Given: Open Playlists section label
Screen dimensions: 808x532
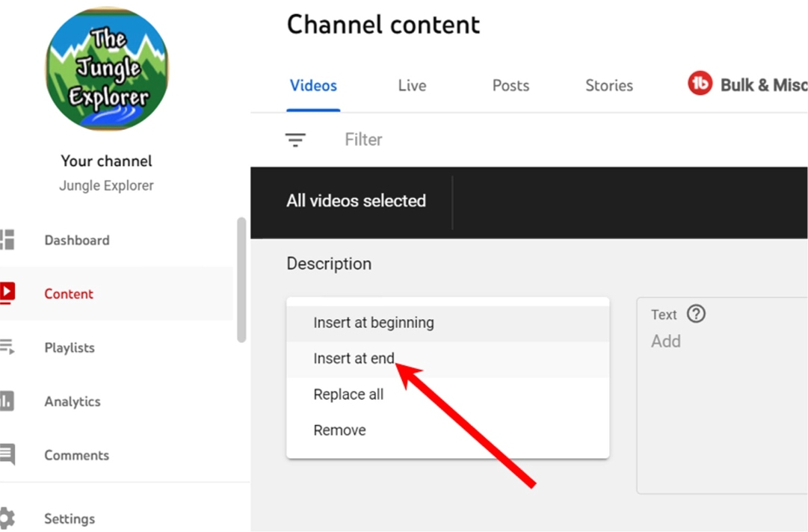Looking at the screenshot, I should tap(70, 347).
